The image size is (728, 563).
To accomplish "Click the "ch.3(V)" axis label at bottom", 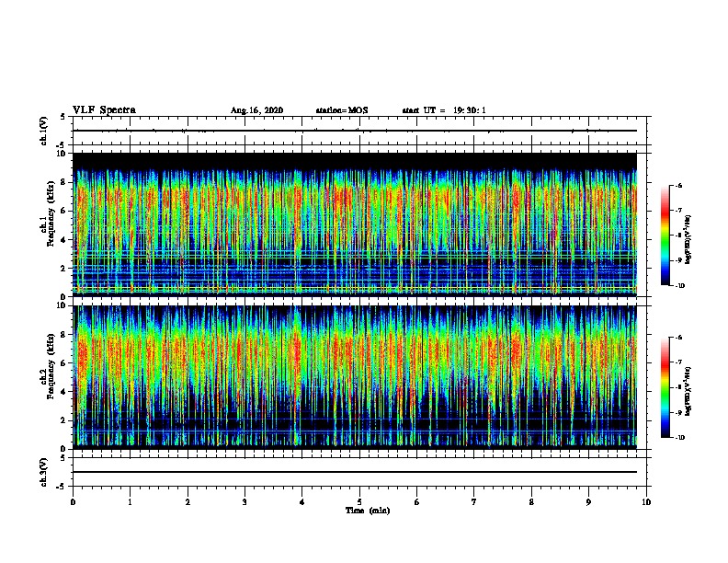I will tap(44, 472).
